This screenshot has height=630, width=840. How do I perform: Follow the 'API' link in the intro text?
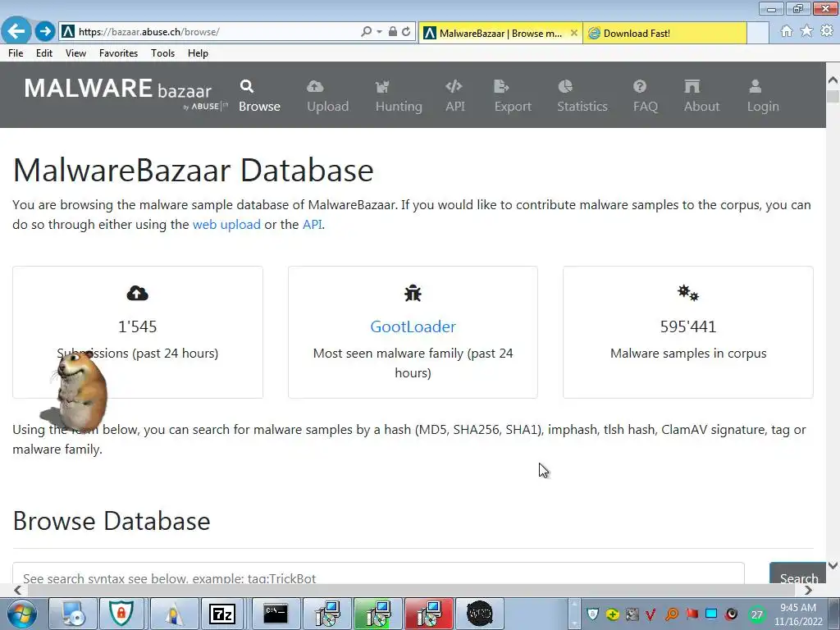(x=313, y=225)
